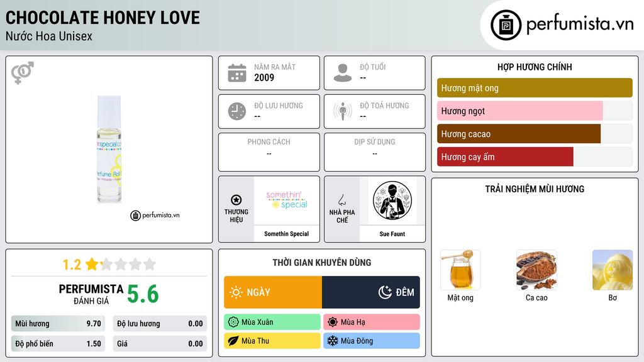Click the autumn leaf icon
This screenshot has width=644, height=362.
coord(233,341)
